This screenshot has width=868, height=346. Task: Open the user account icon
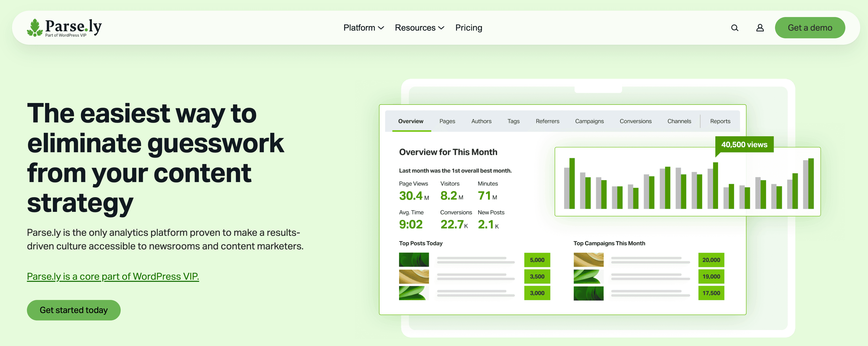coord(760,28)
